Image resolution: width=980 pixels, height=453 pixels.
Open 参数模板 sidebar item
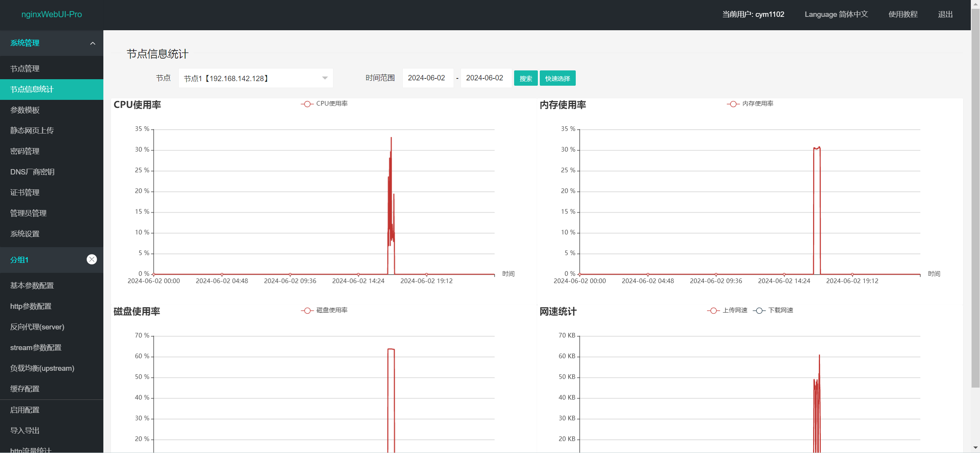point(52,110)
